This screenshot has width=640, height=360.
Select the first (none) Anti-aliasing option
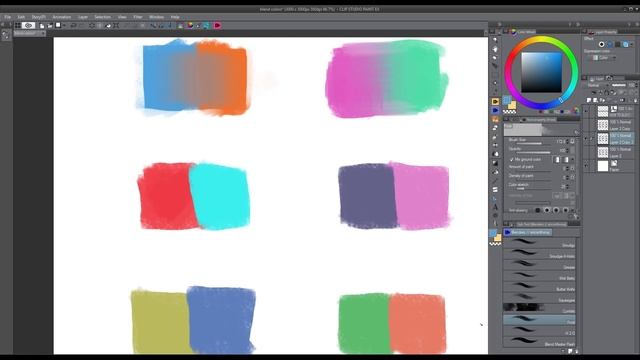click(538, 210)
